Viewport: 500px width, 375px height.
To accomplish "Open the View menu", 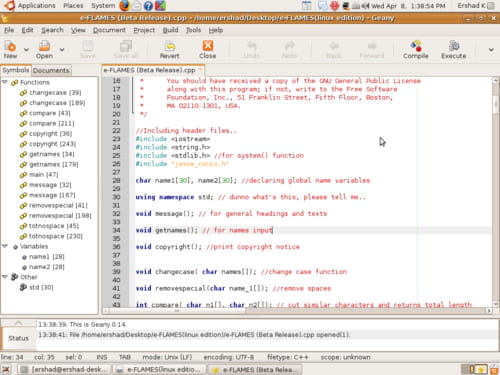I will [x=78, y=30].
